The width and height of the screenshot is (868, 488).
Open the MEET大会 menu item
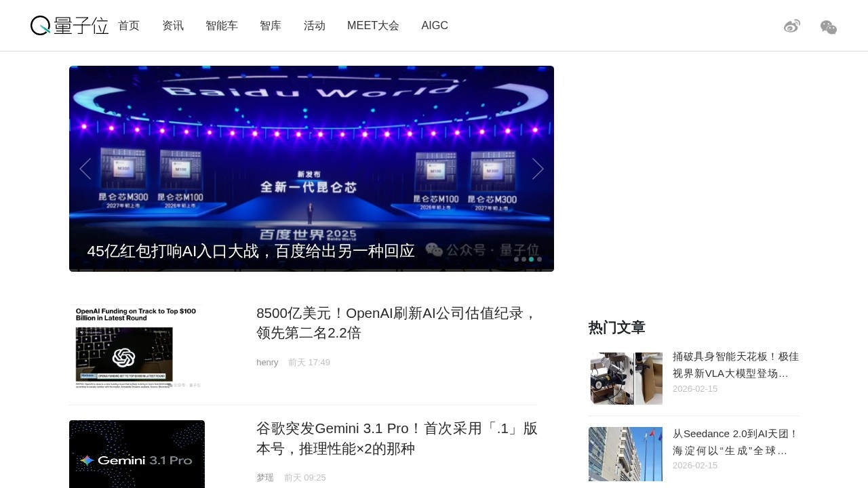(x=373, y=25)
